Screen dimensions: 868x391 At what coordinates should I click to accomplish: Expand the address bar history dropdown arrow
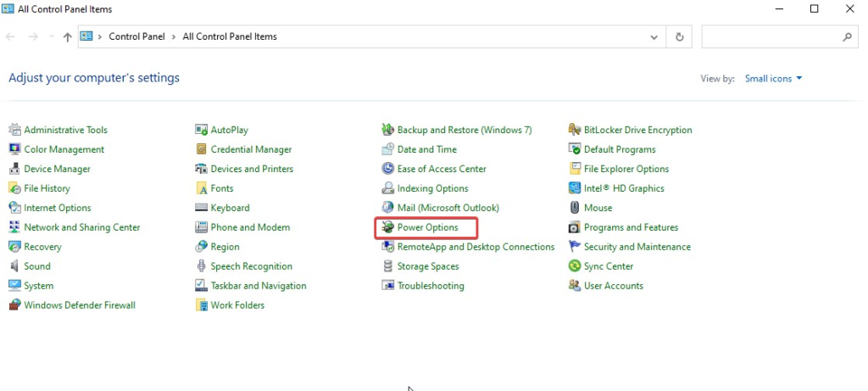click(654, 37)
